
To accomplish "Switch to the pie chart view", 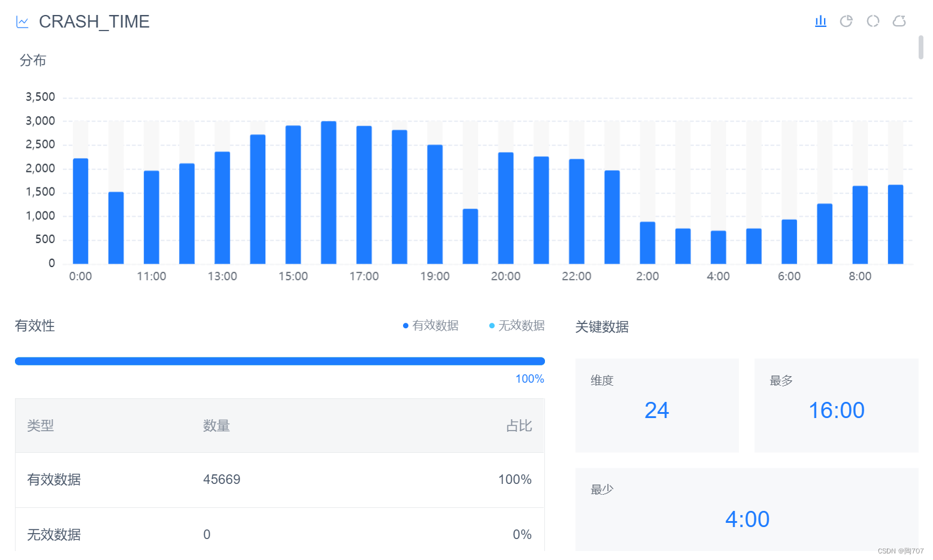I will click(x=846, y=22).
